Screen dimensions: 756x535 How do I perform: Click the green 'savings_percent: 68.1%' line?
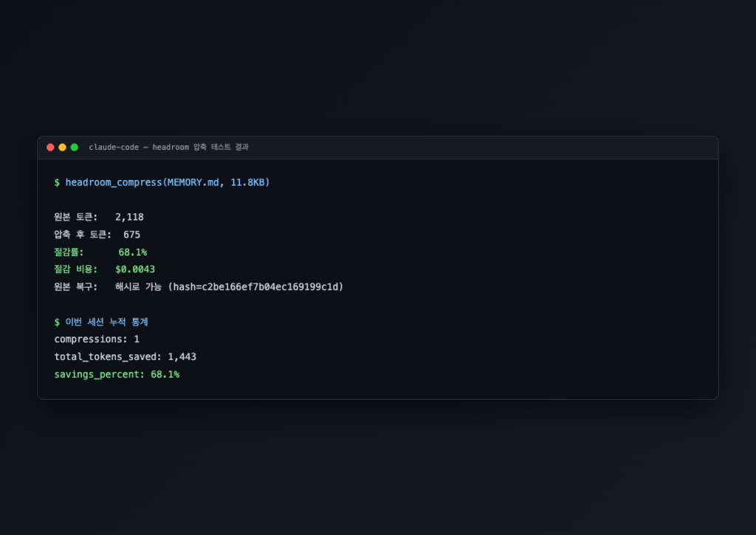click(x=117, y=375)
